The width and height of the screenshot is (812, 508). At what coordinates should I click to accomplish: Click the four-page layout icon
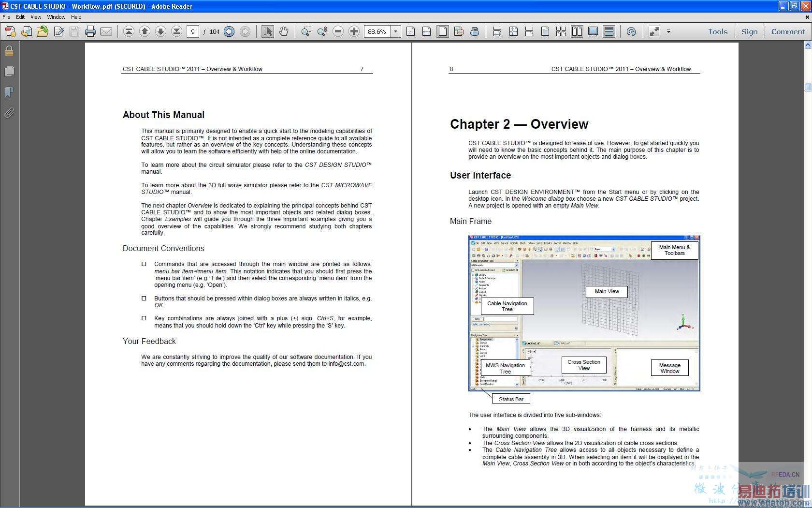(x=561, y=31)
